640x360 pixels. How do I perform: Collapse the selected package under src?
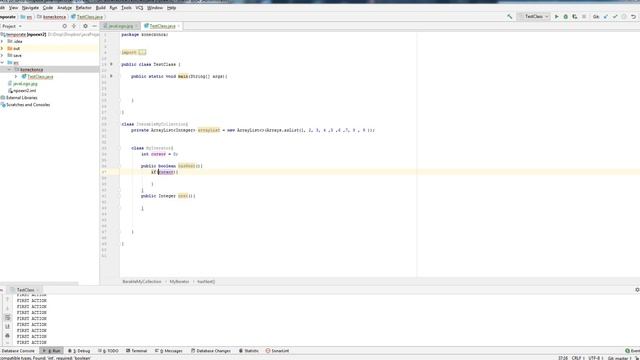coord(9,69)
